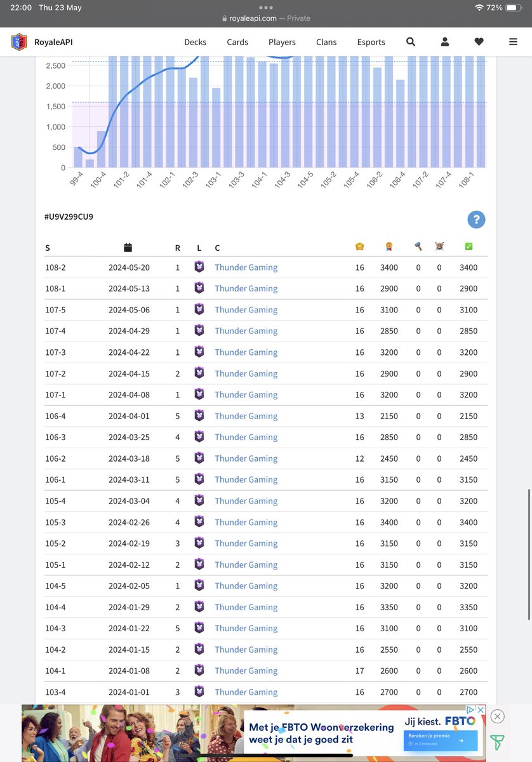The width and height of the screenshot is (532, 762).
Task: Click season cell 104-5
Action: point(55,585)
